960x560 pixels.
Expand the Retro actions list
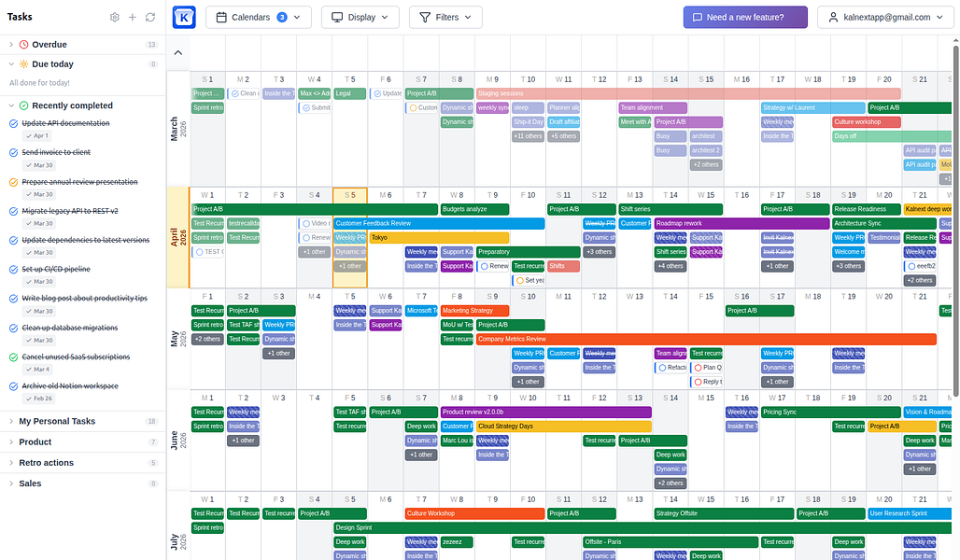click(x=11, y=463)
